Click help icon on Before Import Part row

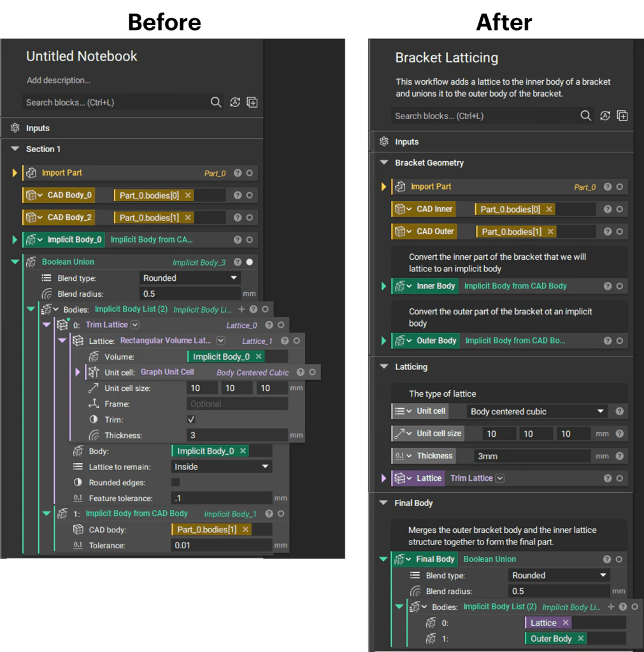(x=238, y=173)
